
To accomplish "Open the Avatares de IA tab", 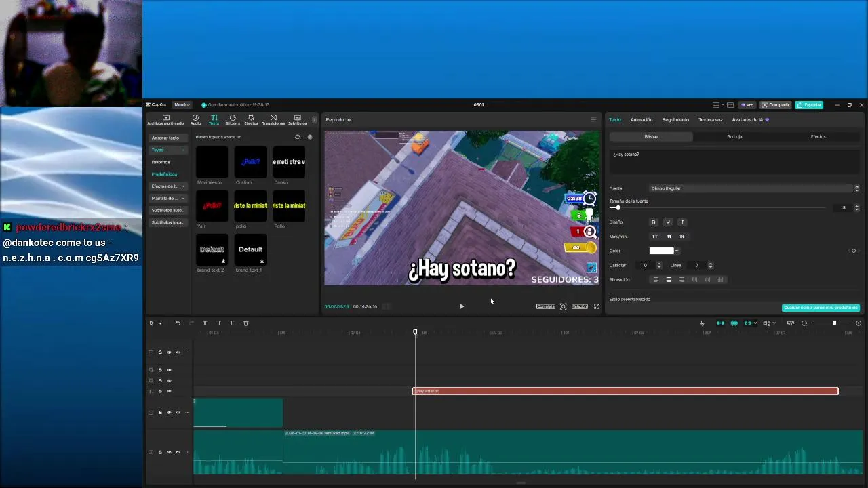I will point(750,120).
